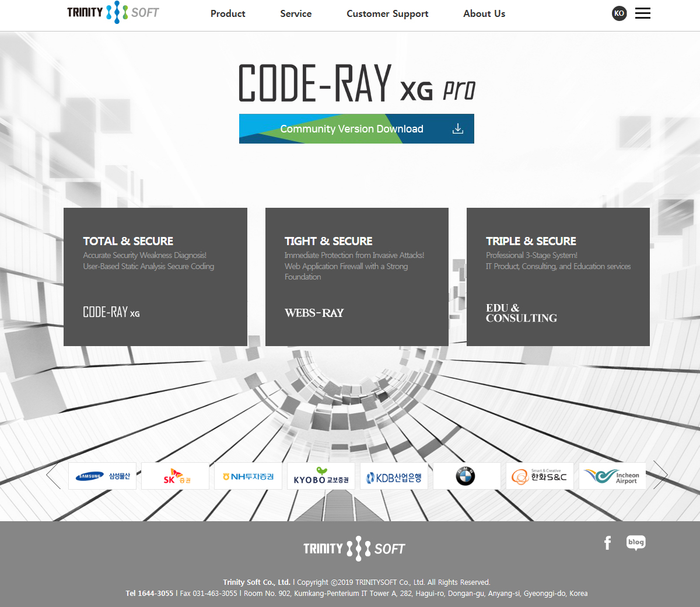Screen dimensions: 700x607
Task: Click 'IT Product, Consulting, and Education services' text
Action: coord(558,266)
